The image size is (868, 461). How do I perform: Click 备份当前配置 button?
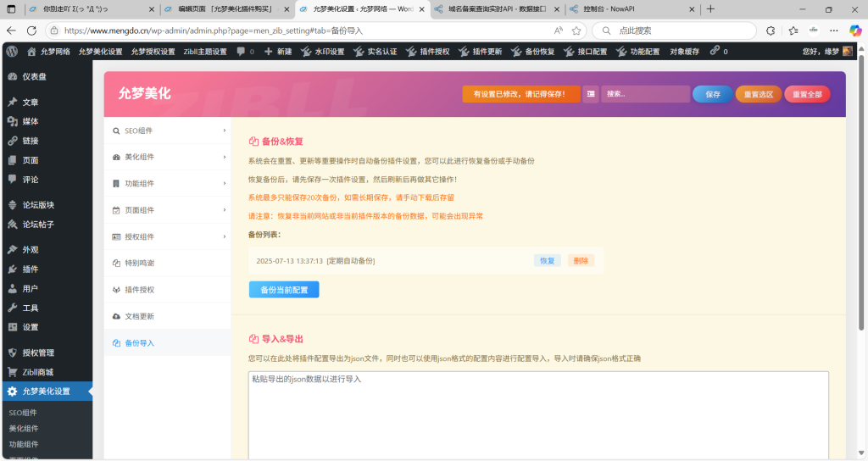coord(284,290)
